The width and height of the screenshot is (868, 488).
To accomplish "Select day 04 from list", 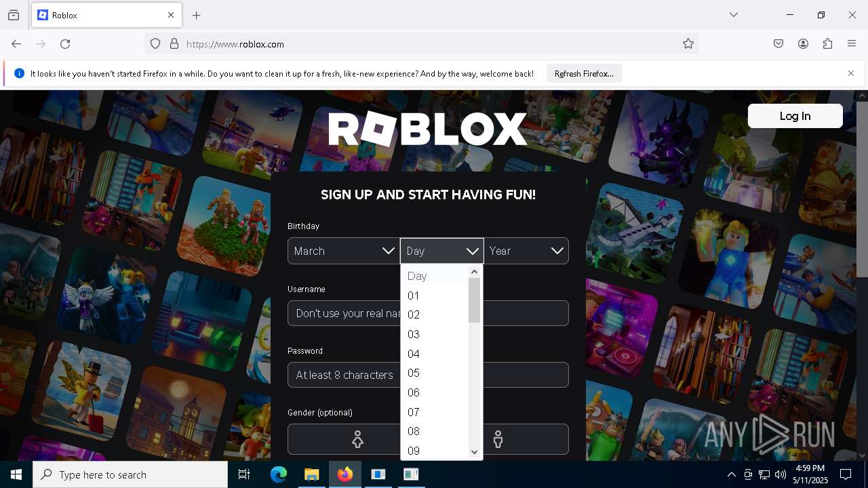I will [434, 354].
